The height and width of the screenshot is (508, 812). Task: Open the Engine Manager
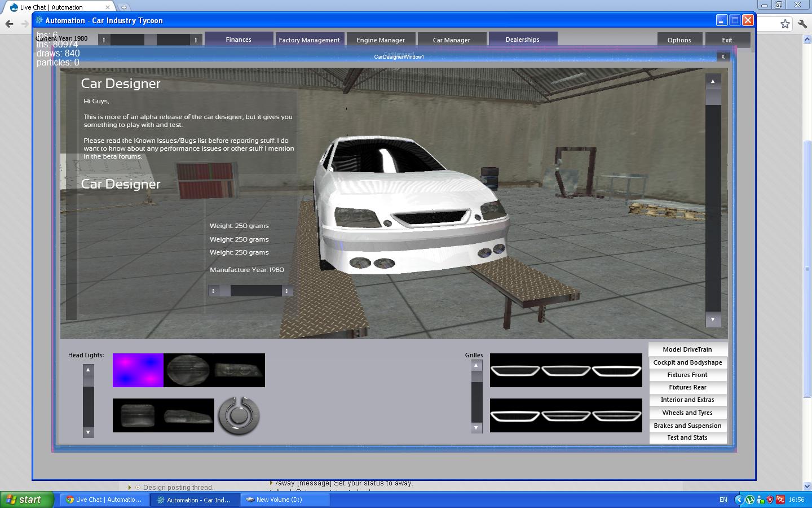tap(381, 40)
